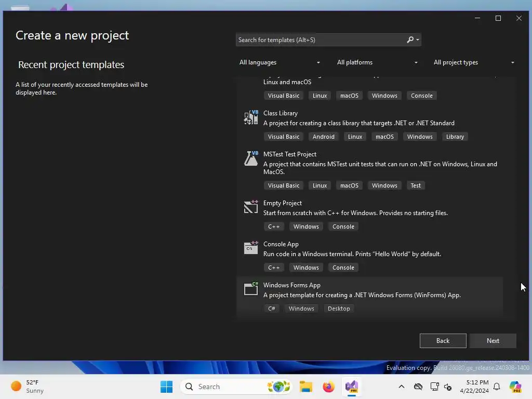Click the OneDrive cloud tray icon
The height and width of the screenshot is (399, 532).
[x=418, y=387]
